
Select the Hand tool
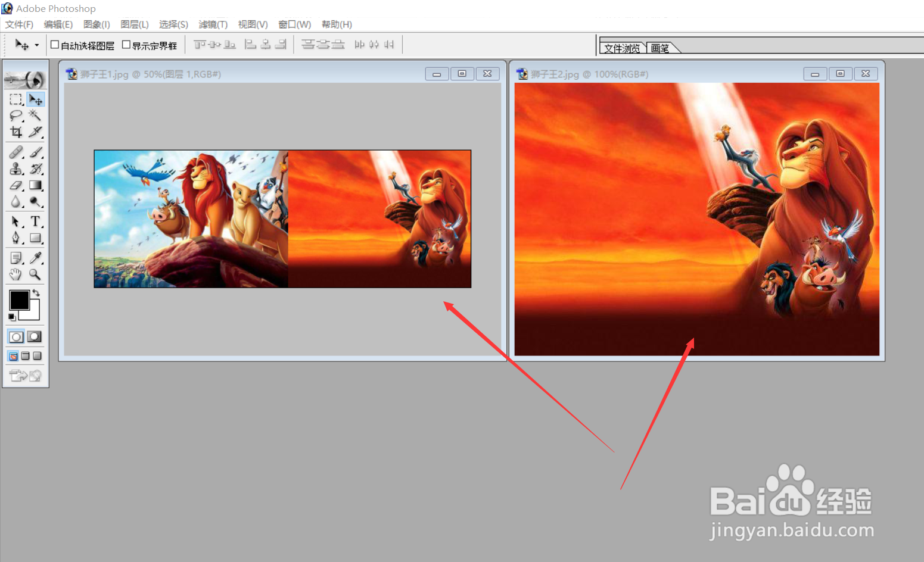point(16,274)
